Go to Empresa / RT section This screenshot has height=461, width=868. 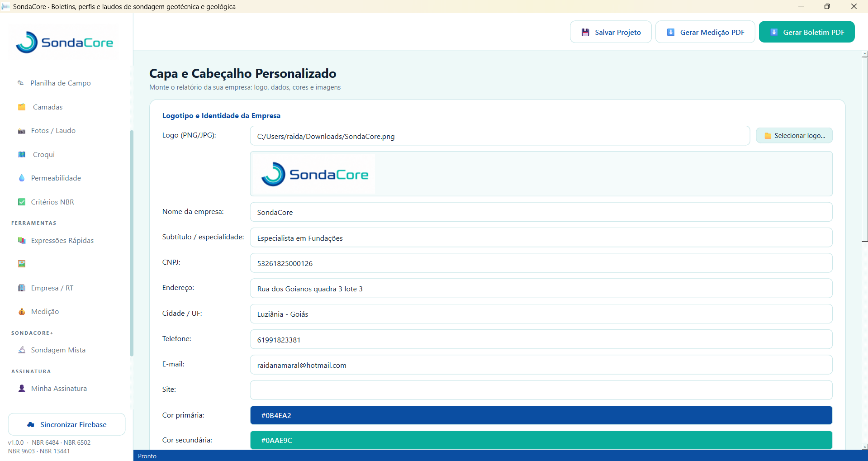(52, 288)
